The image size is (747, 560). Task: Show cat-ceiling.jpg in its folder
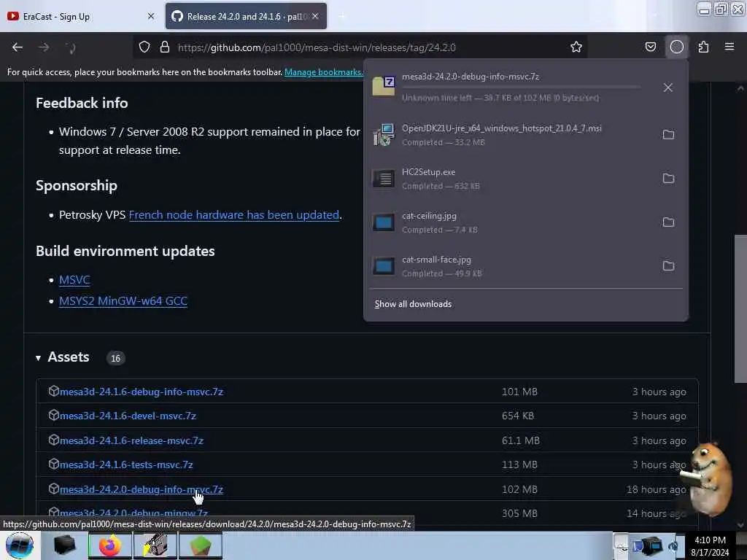pyautogui.click(x=668, y=222)
